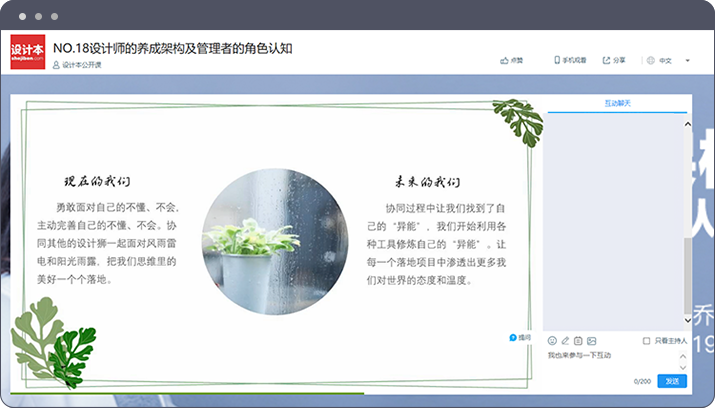Screen dimensions: 715x408
Task: Click the pencil edit icon in chat toolbar
Action: coord(565,341)
